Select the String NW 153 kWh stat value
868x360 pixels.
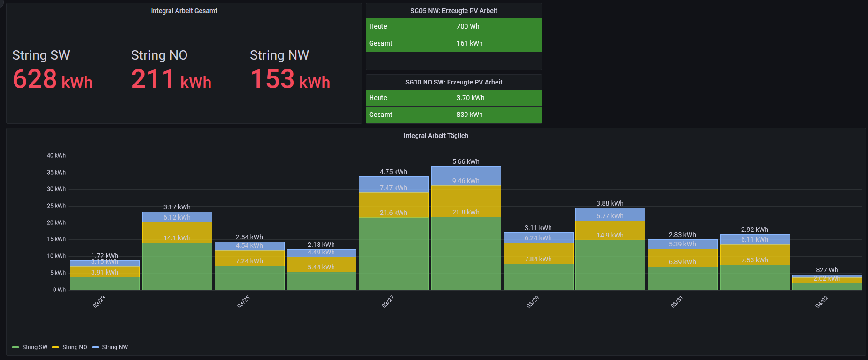290,79
